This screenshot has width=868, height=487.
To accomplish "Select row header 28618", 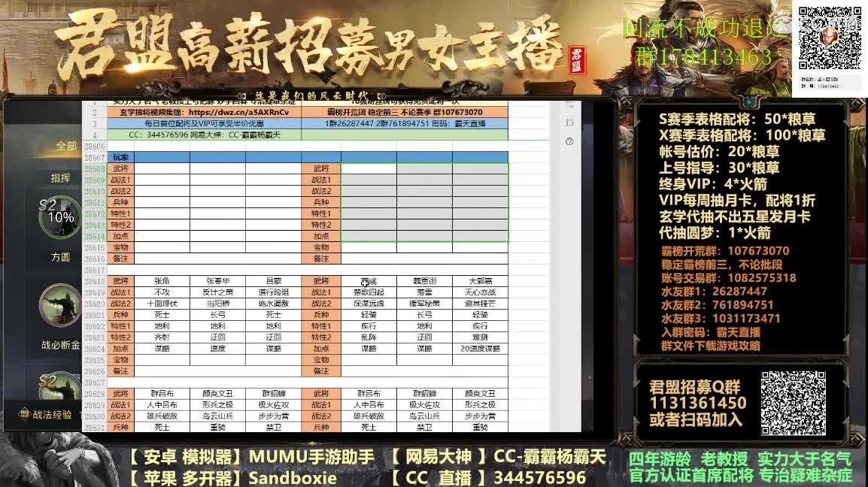I will click(x=95, y=281).
